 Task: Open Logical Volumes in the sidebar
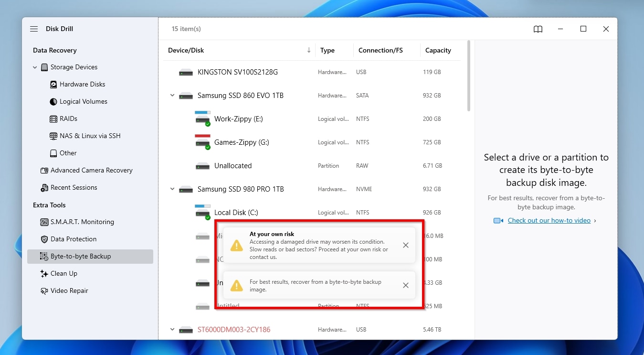pos(84,102)
